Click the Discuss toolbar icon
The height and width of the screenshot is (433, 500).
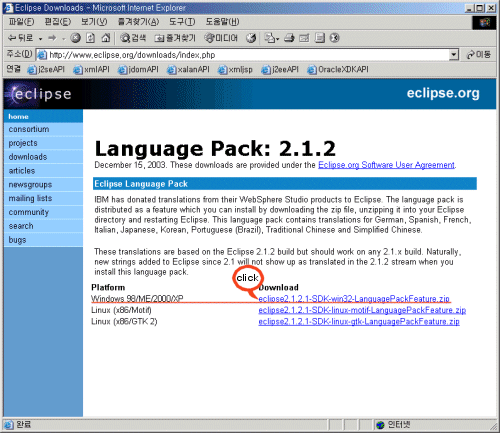pyautogui.click(x=320, y=38)
